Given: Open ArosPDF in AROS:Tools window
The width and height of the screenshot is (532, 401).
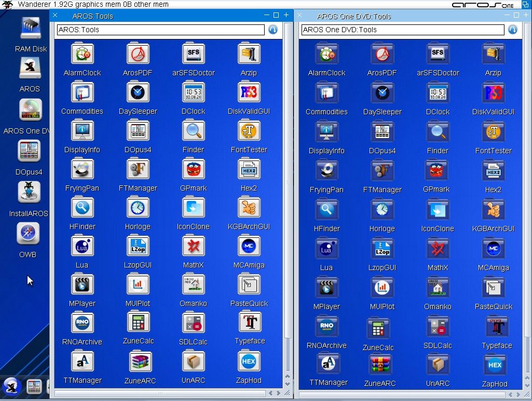Looking at the screenshot, I should [138, 54].
